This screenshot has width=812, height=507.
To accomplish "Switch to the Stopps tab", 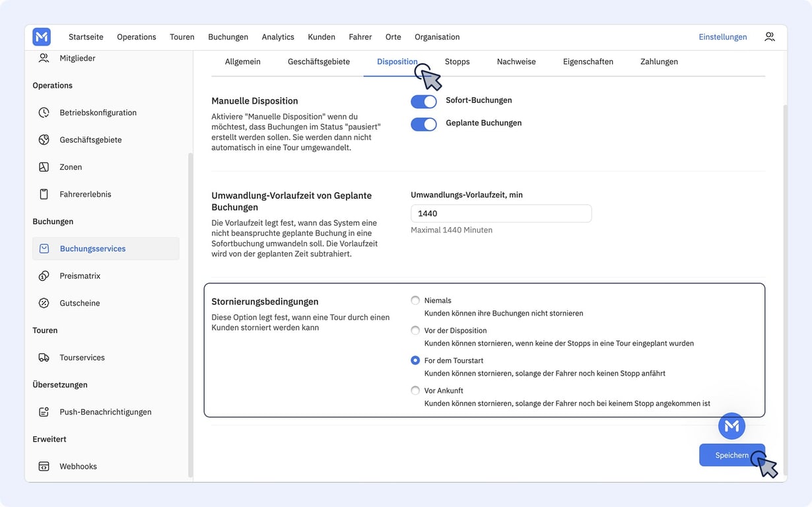I will (457, 61).
